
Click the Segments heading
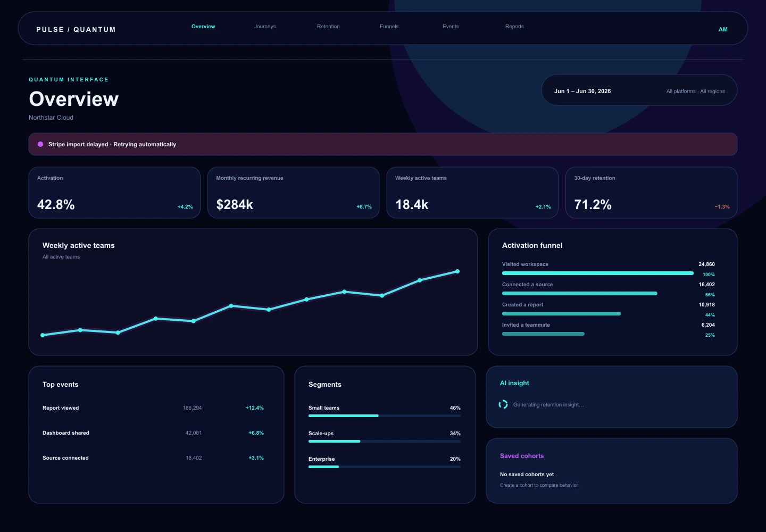[325, 385]
